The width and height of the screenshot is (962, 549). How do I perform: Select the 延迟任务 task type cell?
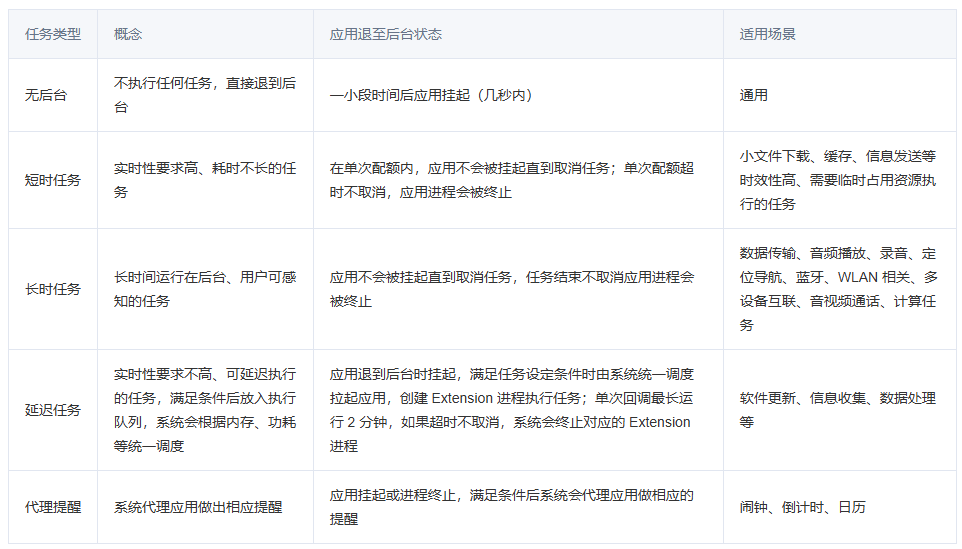tap(53, 410)
